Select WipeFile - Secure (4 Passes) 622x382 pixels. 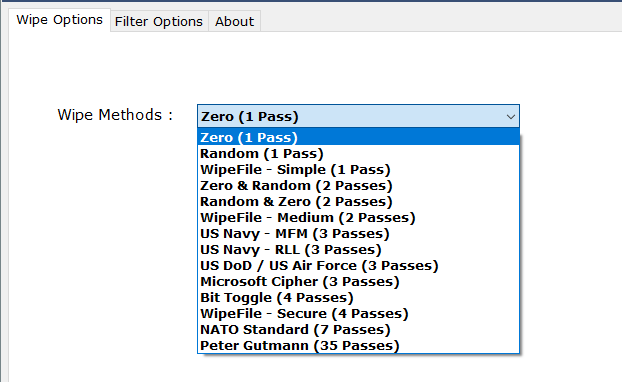click(358, 313)
